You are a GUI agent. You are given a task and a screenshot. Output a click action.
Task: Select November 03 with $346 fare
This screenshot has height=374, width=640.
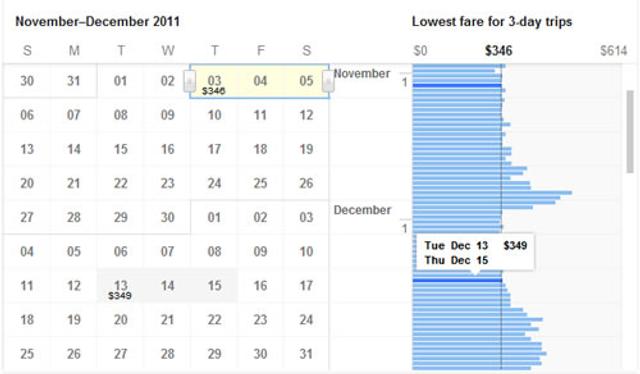[214, 81]
